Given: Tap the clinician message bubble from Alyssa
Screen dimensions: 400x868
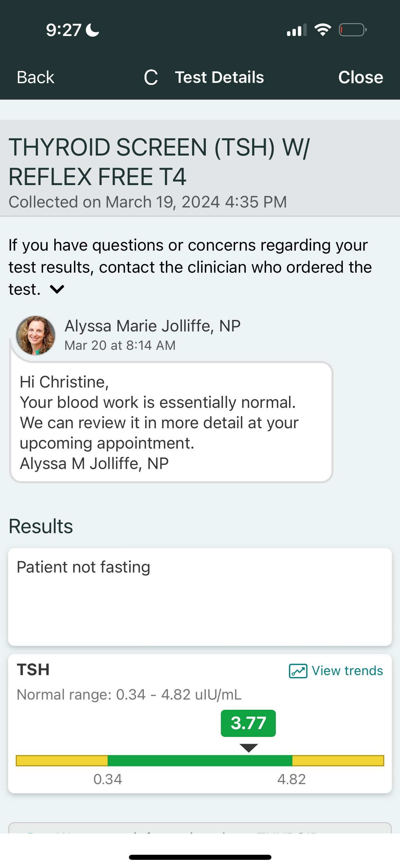Looking at the screenshot, I should coord(171,422).
